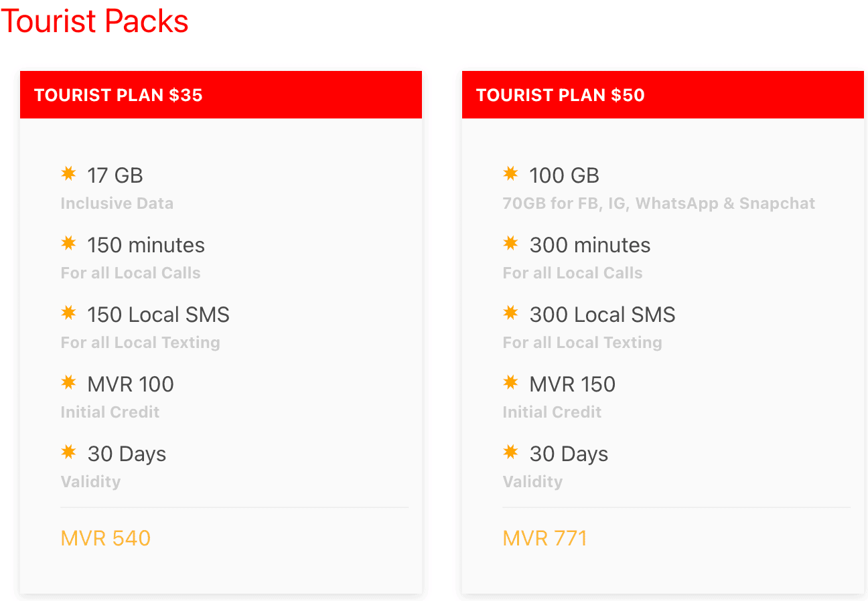Select the MVR 771 price link
This screenshot has height=601, width=868.
(x=545, y=538)
